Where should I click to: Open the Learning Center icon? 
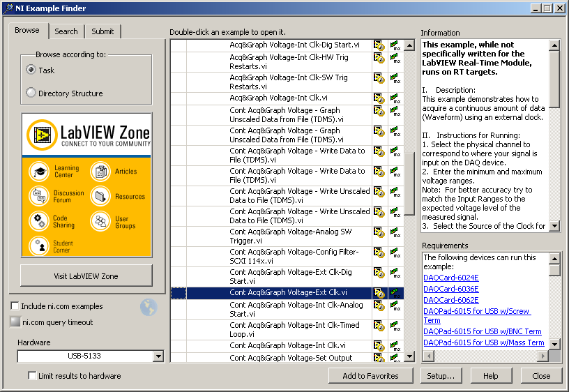coord(39,172)
